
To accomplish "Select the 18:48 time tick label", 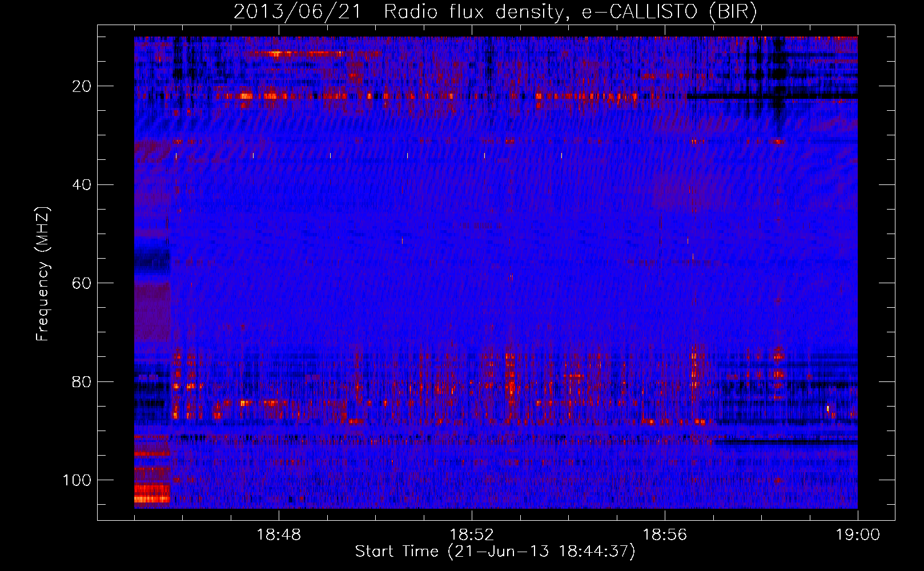I will pyautogui.click(x=279, y=535).
